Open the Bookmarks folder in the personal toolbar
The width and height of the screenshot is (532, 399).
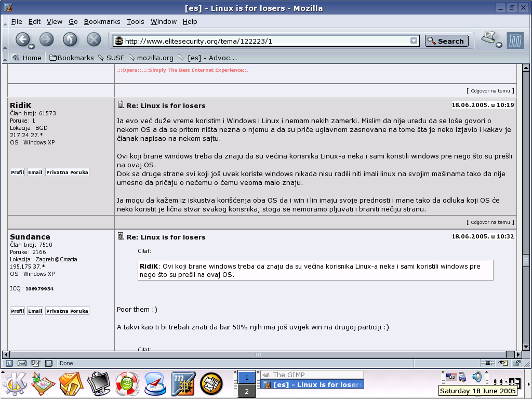click(72, 58)
